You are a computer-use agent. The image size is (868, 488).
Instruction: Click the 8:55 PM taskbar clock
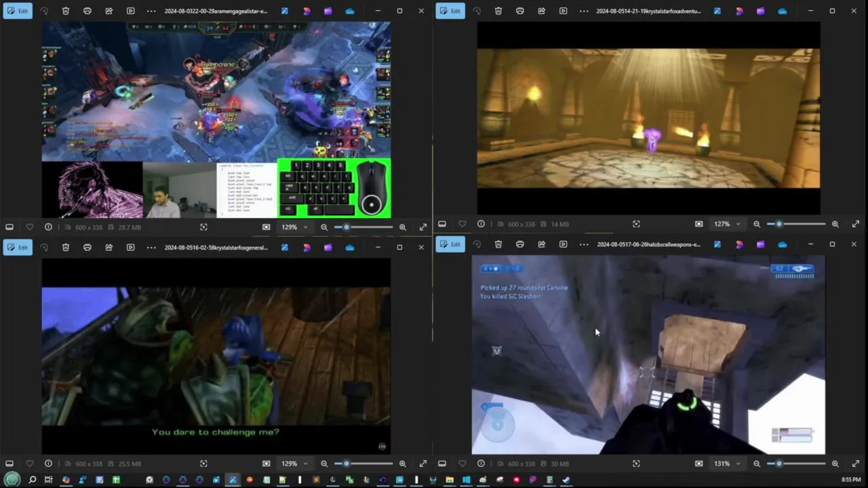[850, 480]
